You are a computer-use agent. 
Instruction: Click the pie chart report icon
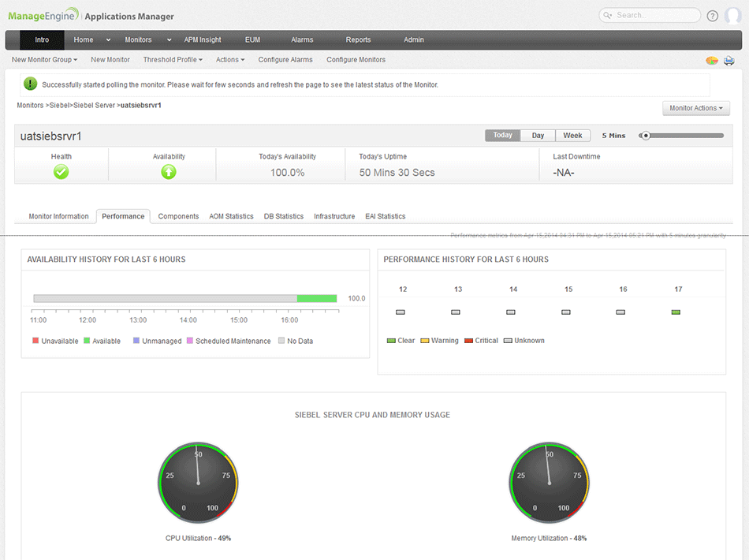712,60
